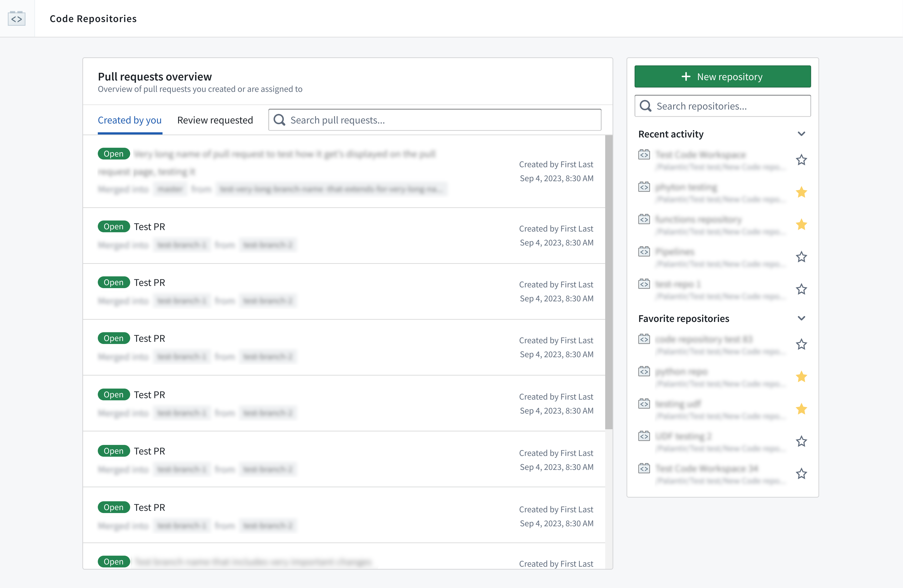Click the python repo repository icon
903x588 pixels.
[x=644, y=371]
